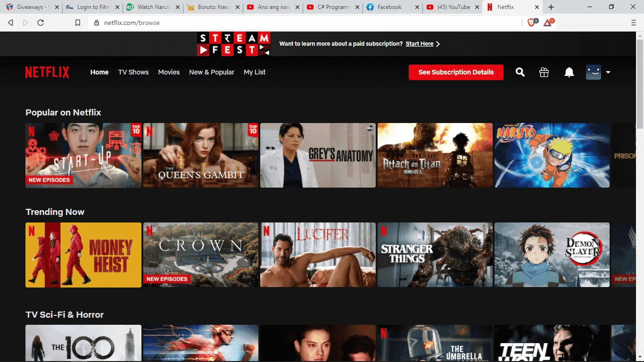Click See Subscription Details button
This screenshot has height=362, width=644.
tap(456, 72)
